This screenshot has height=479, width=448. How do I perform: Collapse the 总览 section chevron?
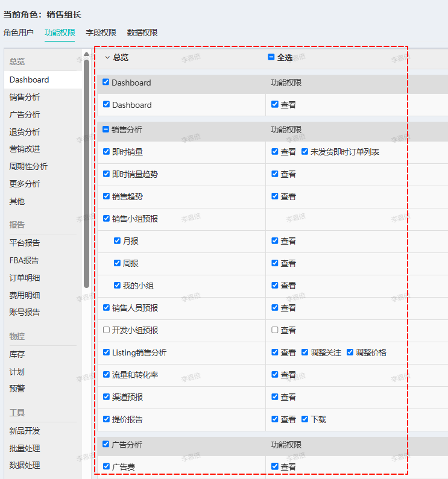pyautogui.click(x=107, y=57)
